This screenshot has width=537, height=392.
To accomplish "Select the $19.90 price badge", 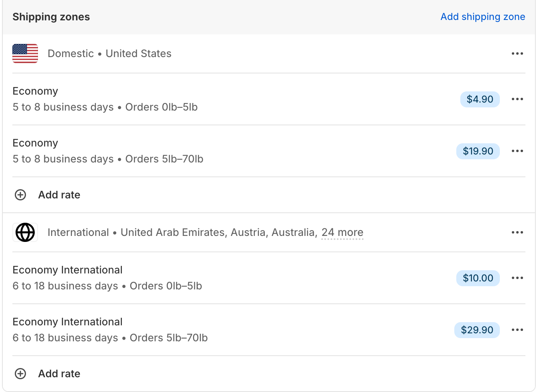I will pos(478,151).
